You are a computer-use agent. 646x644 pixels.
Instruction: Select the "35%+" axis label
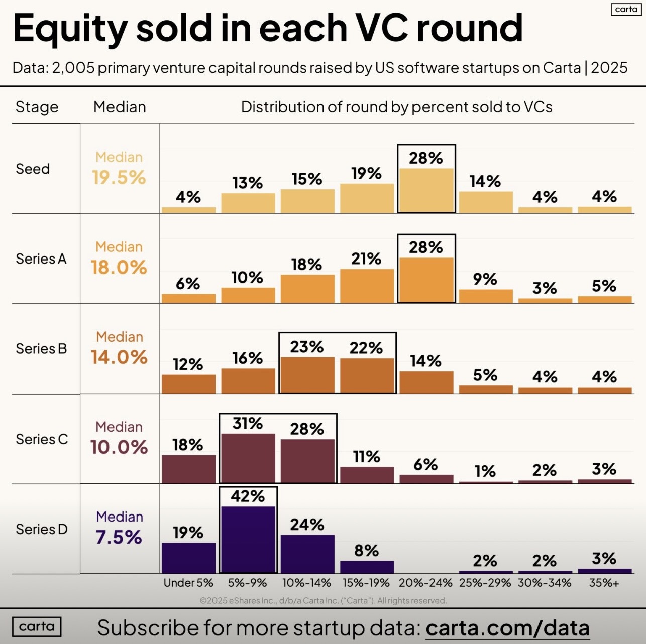(x=604, y=583)
